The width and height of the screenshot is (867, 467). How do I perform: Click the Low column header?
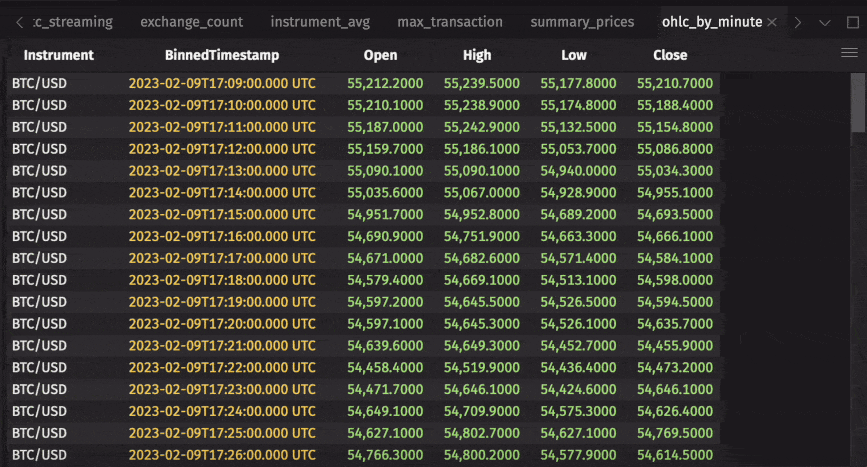[x=574, y=56]
